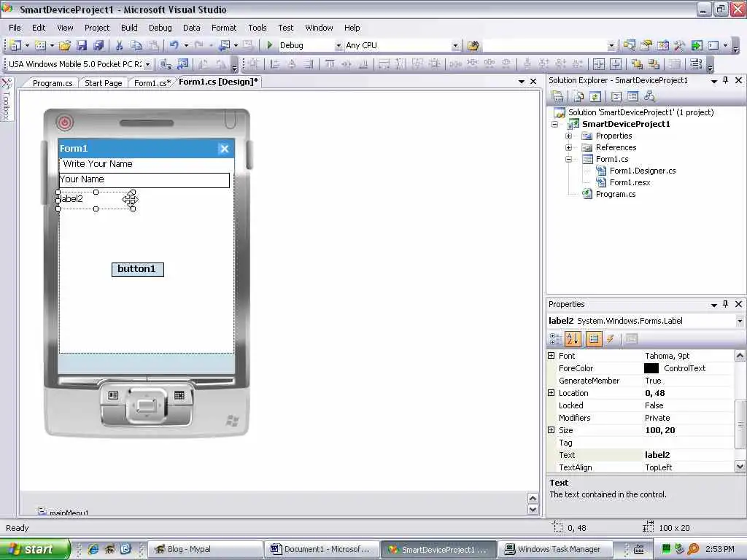Viewport: 747px width, 560px height.
Task: Click the ForeColor black color swatch
Action: 651,368
